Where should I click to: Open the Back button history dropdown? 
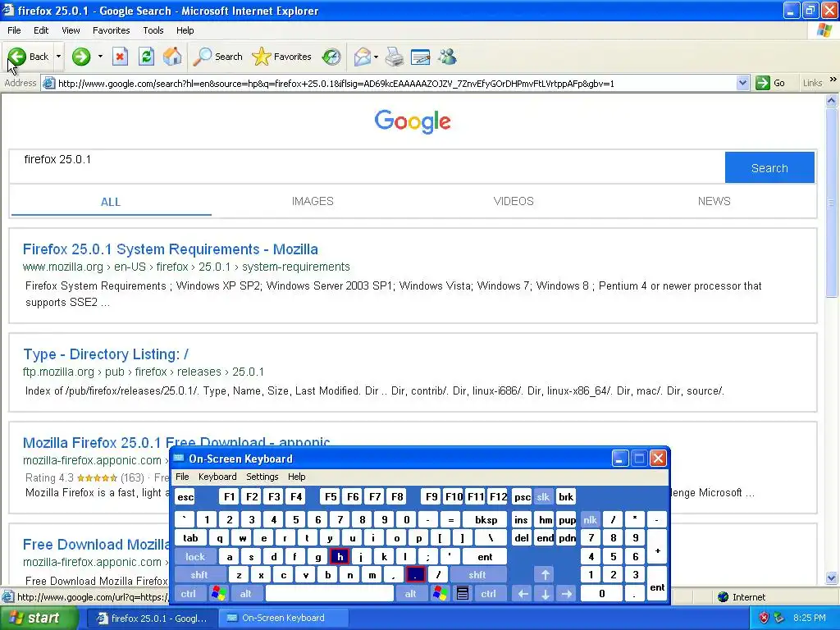(58, 57)
